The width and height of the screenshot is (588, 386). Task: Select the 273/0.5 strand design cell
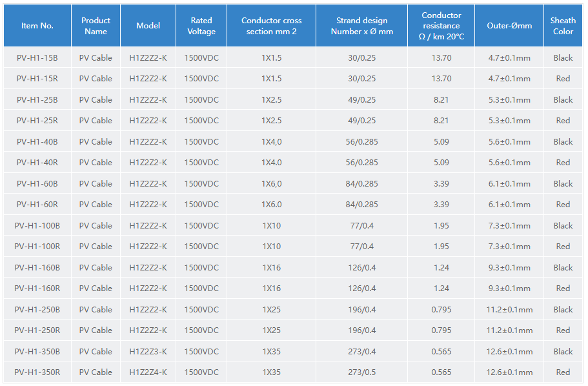(361, 372)
